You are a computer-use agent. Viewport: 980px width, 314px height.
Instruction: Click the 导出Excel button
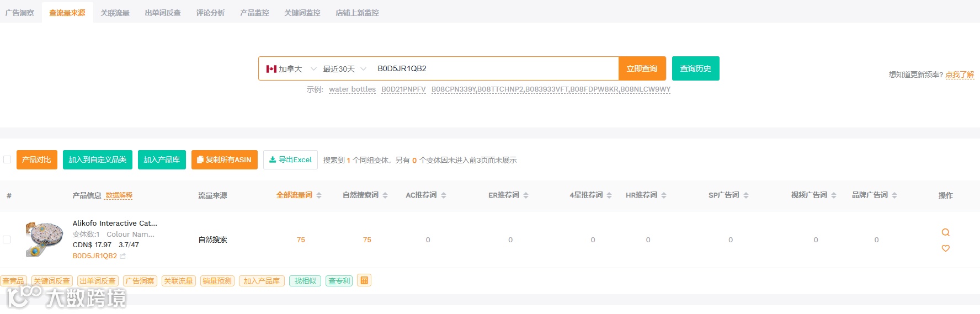290,159
